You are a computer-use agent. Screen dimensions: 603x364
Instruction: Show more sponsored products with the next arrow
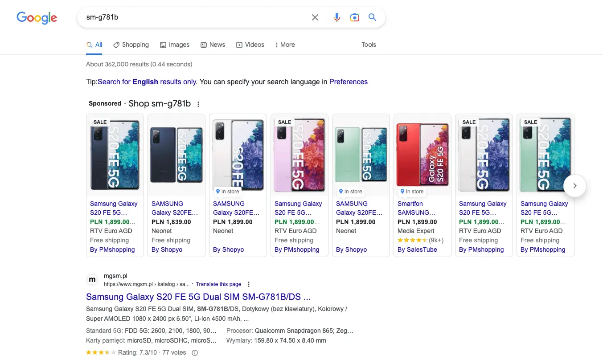click(575, 185)
